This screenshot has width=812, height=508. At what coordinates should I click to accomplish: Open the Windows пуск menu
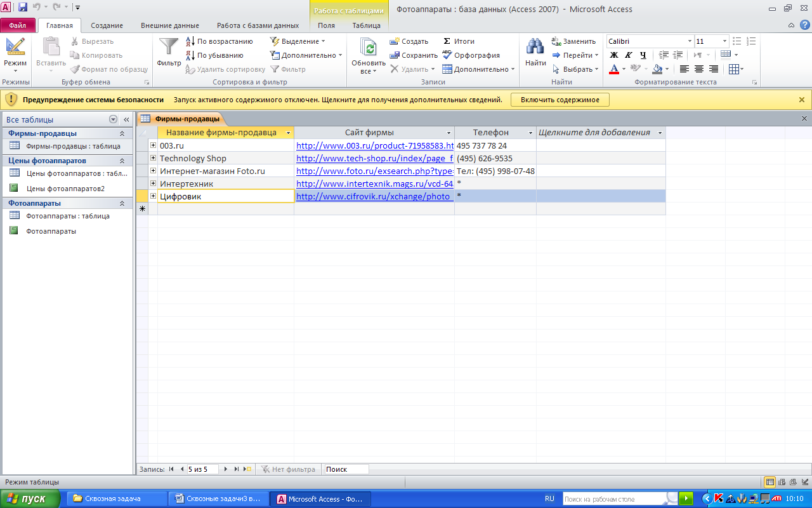[30, 498]
